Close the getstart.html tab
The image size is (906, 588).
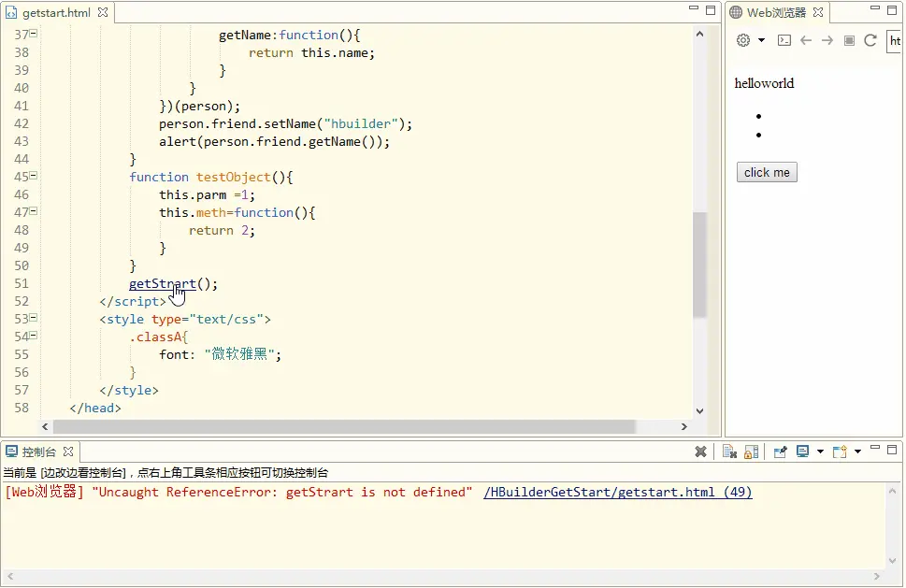click(x=103, y=12)
